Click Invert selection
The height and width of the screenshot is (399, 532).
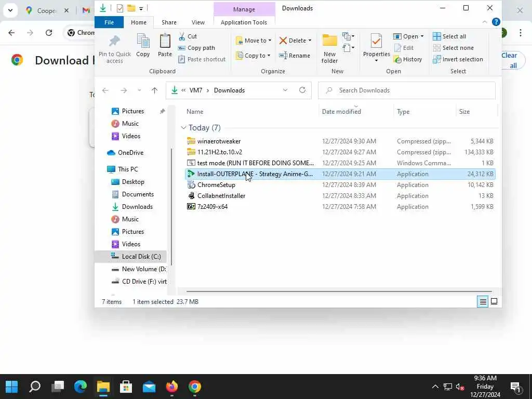[458, 59]
